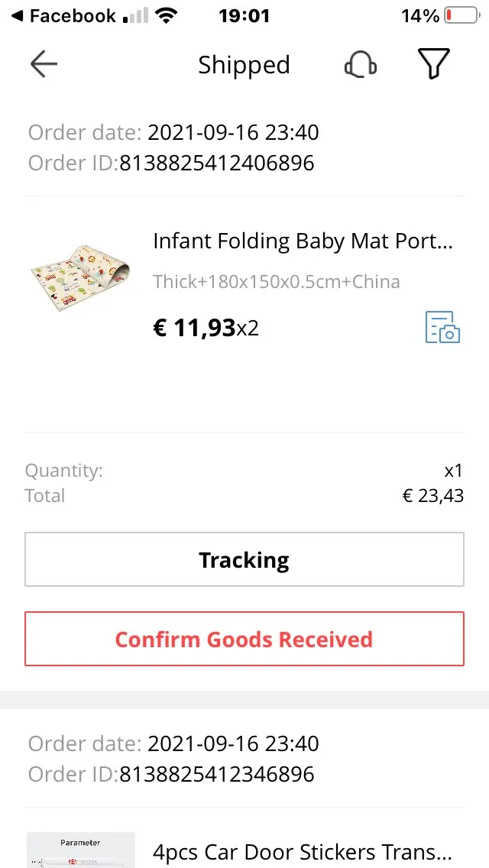Open 4pcs Car Door Stickers product title
The height and width of the screenshot is (868, 489).
[x=303, y=853]
